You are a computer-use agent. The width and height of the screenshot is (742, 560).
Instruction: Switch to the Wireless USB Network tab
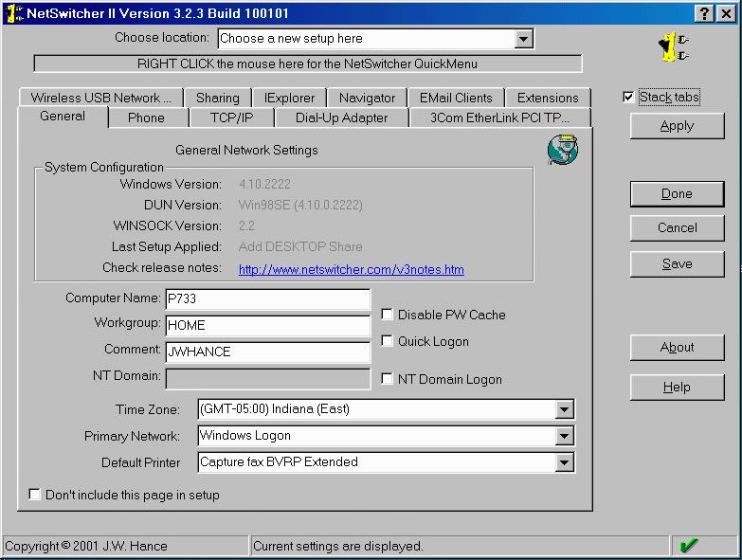point(100,98)
